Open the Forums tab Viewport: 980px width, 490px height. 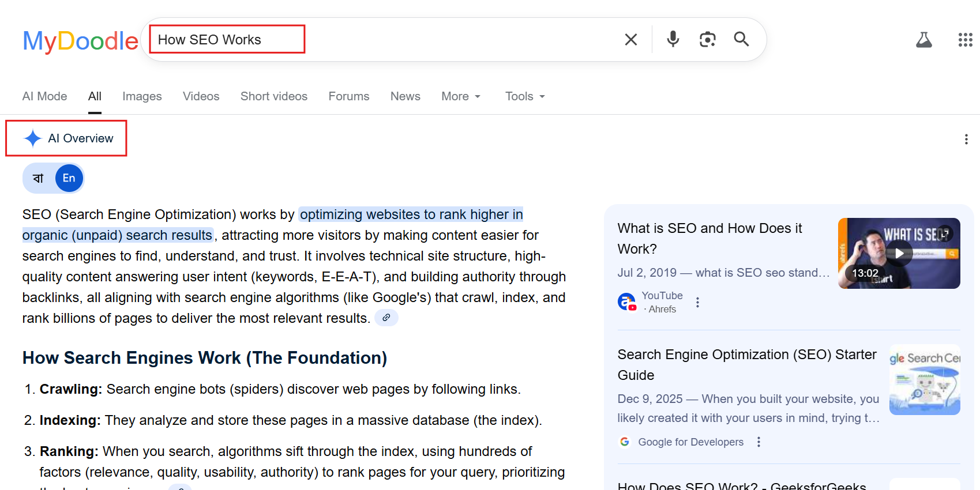pos(349,96)
